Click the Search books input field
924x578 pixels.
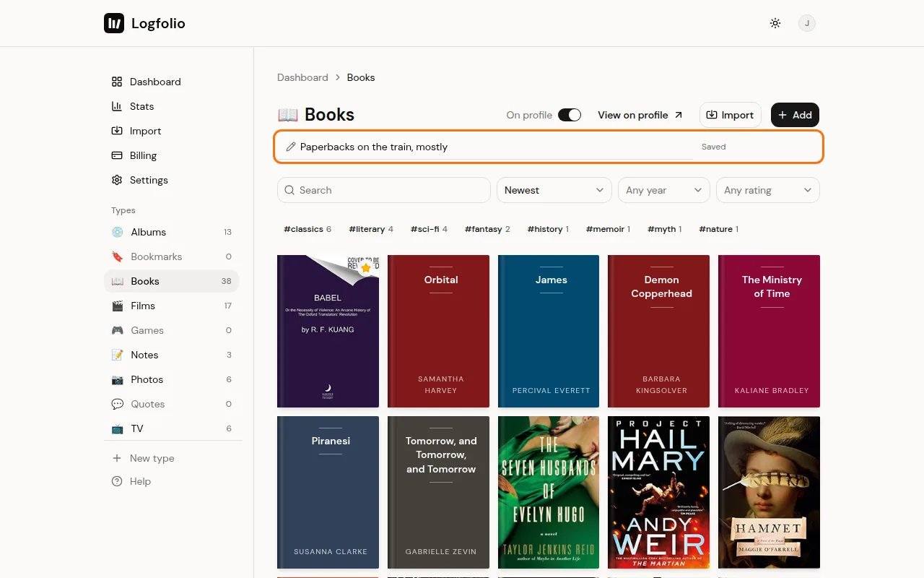pyautogui.click(x=384, y=190)
